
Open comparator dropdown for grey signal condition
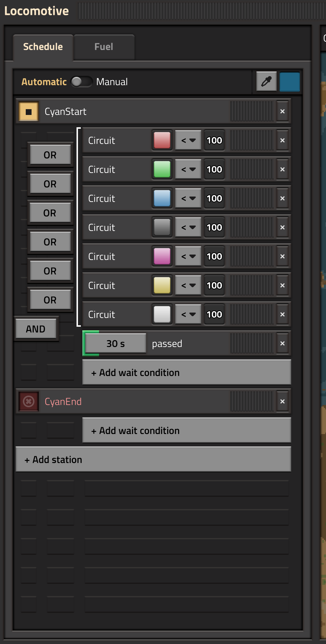coord(188,227)
